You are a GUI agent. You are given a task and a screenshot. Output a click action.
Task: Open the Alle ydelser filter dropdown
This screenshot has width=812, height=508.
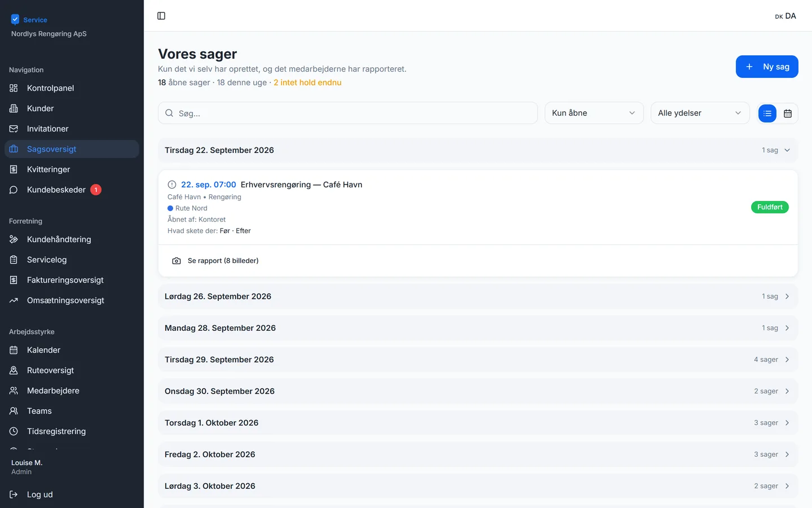pos(700,113)
